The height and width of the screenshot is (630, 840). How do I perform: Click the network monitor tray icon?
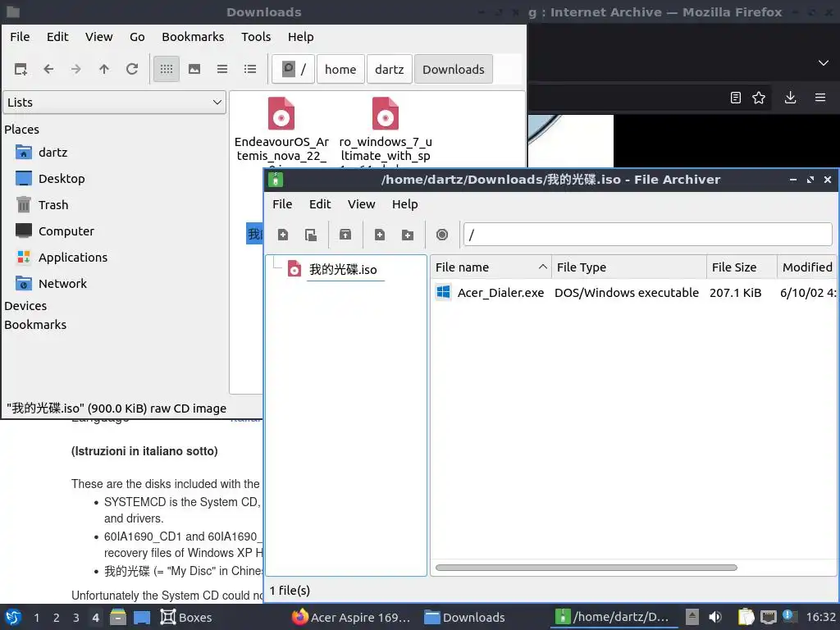coord(768,617)
